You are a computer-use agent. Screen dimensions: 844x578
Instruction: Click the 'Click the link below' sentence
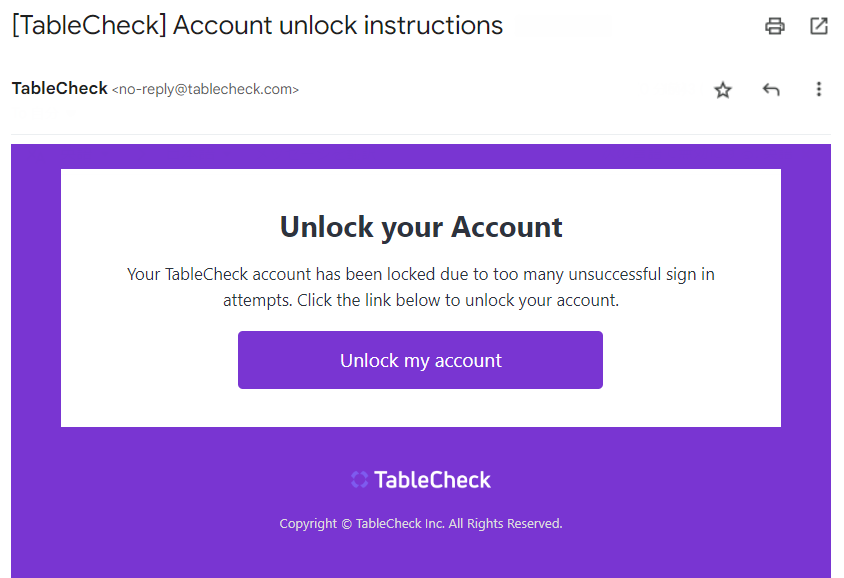point(458,300)
